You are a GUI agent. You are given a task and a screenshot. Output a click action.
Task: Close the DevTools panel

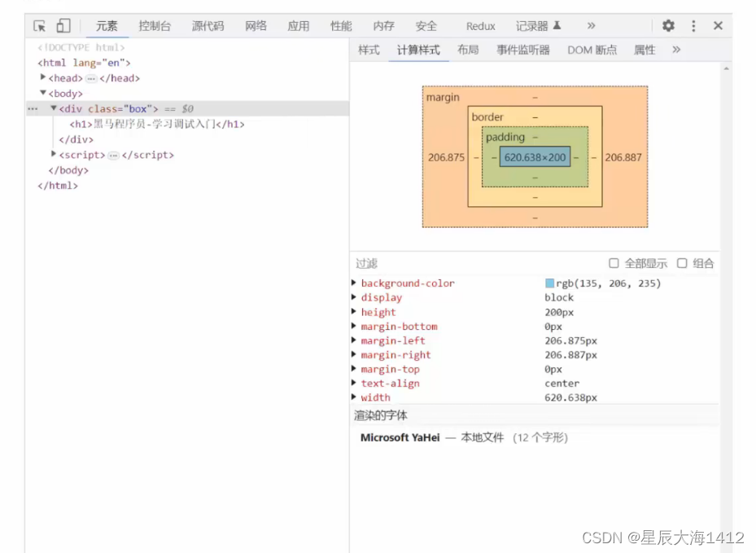click(718, 25)
